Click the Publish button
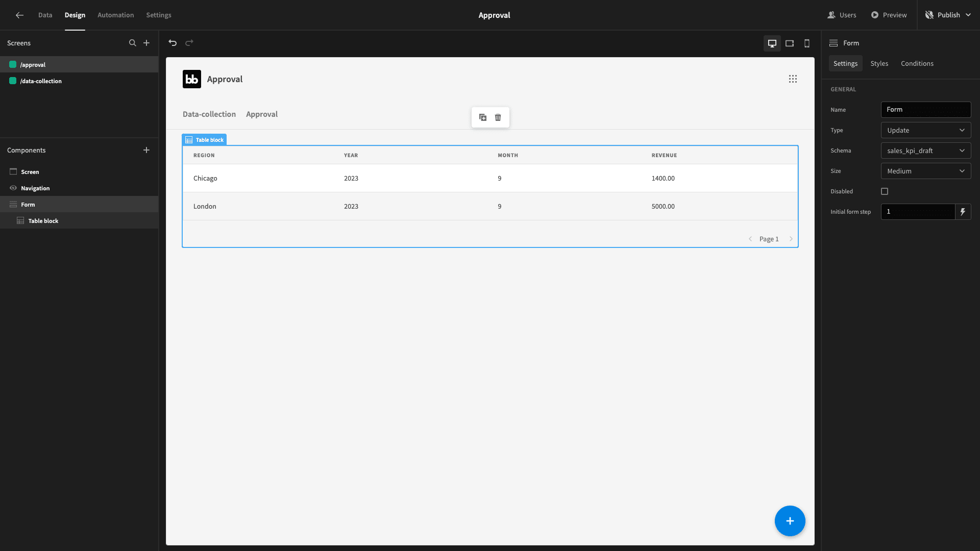 pyautogui.click(x=948, y=15)
